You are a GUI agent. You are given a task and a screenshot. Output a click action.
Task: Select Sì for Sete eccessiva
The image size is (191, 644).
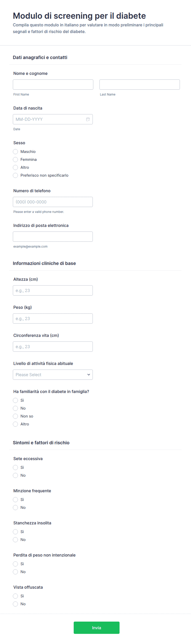pos(15,467)
